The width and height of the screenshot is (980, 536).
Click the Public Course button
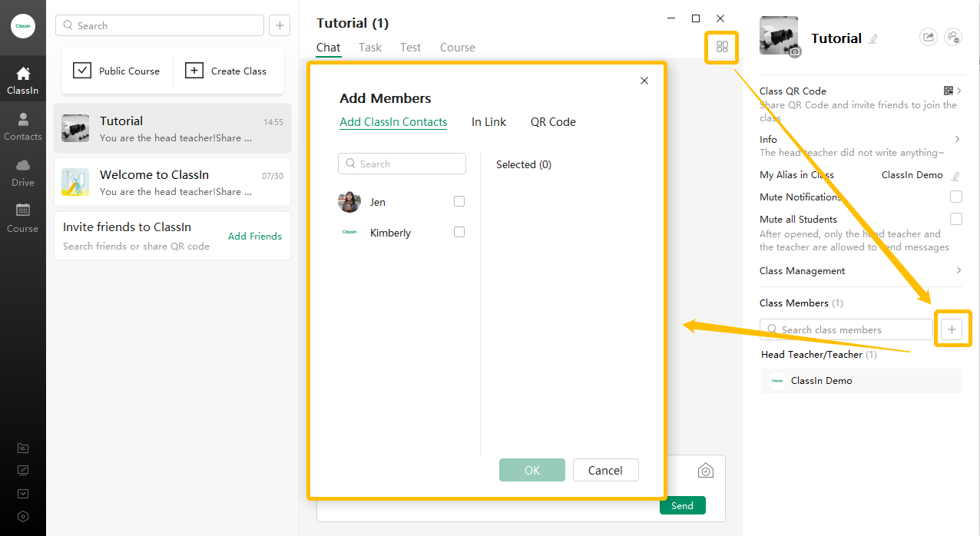click(117, 71)
